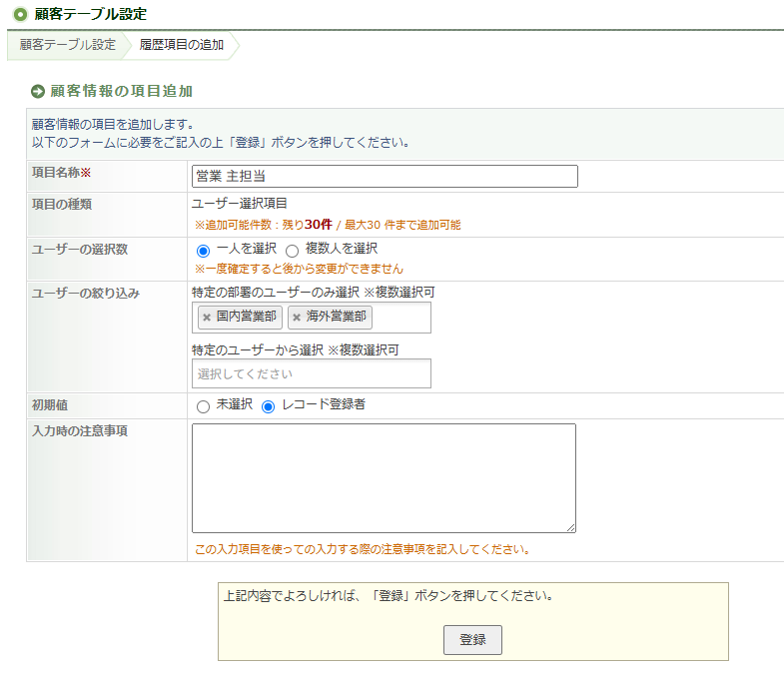Click the 国内営業部 tag label
Image resolution: width=784 pixels, height=677 pixels.
pos(246,317)
